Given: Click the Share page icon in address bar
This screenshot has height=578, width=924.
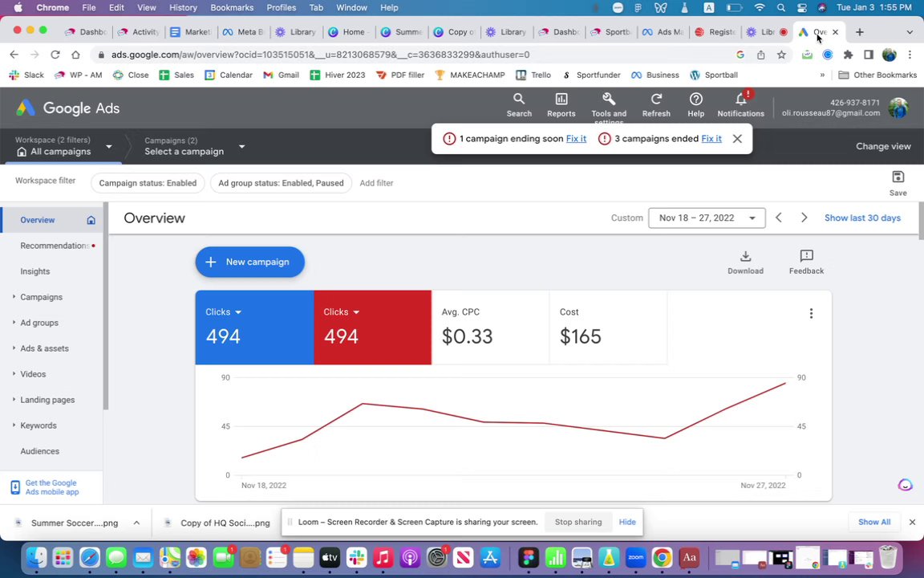Looking at the screenshot, I should coord(760,55).
